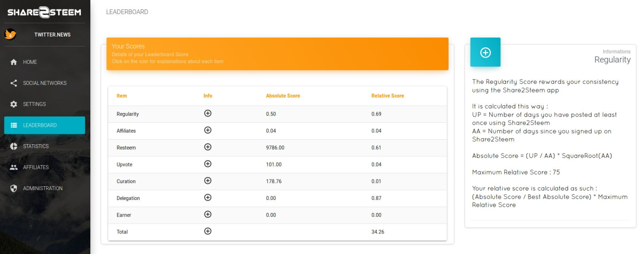This screenshot has height=254, width=644.
Task: Select Leaderboard menu item
Action: [45, 125]
